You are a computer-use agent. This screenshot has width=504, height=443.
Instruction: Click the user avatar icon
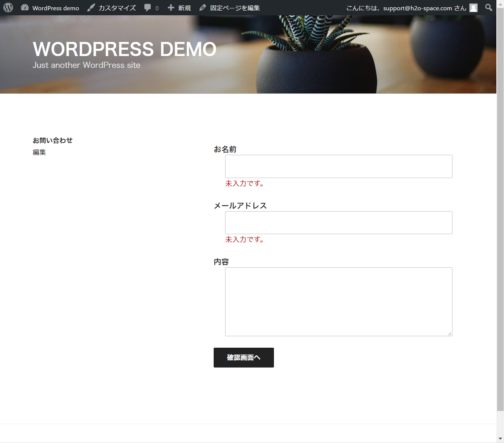click(473, 8)
